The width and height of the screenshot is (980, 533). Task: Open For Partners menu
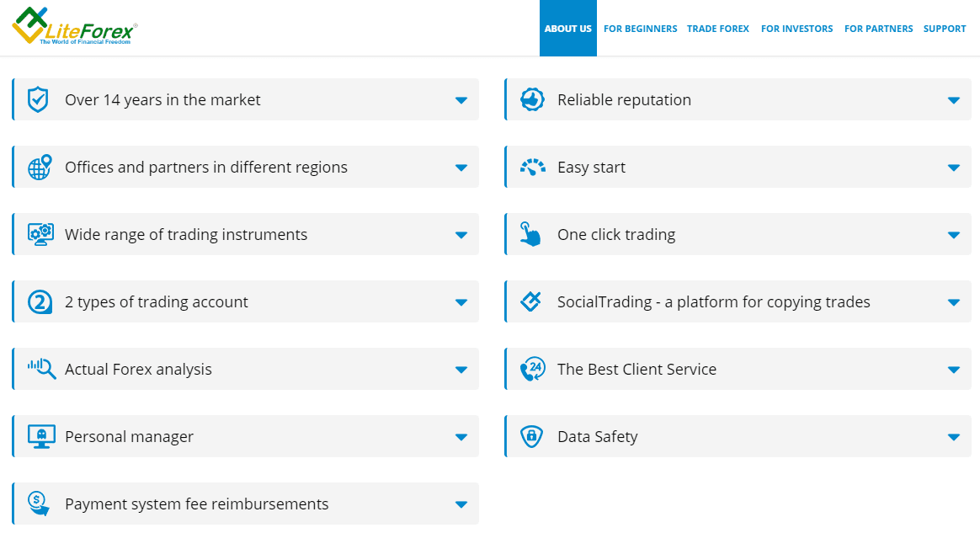(x=878, y=29)
